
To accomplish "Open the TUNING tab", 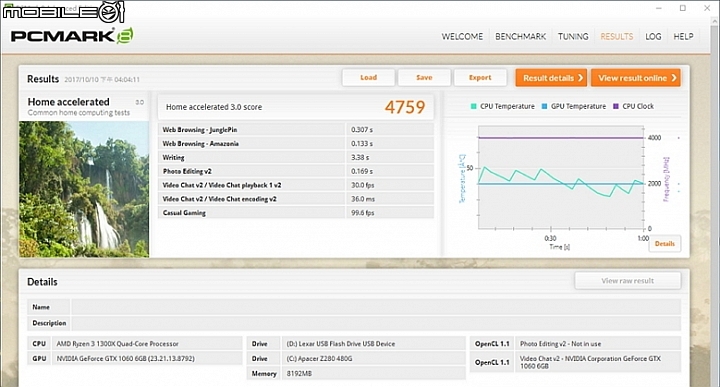I will click(x=573, y=37).
